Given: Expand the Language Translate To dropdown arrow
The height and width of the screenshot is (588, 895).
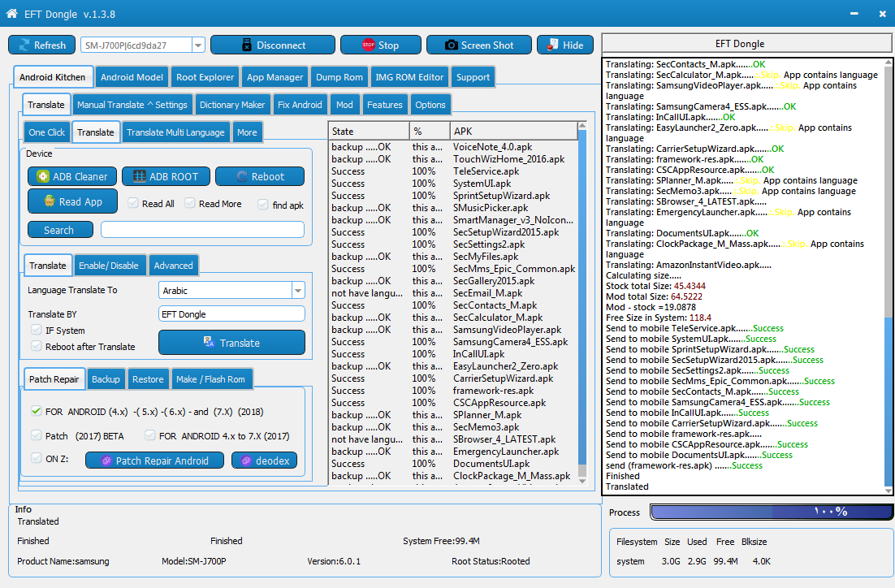Looking at the screenshot, I should (298, 291).
